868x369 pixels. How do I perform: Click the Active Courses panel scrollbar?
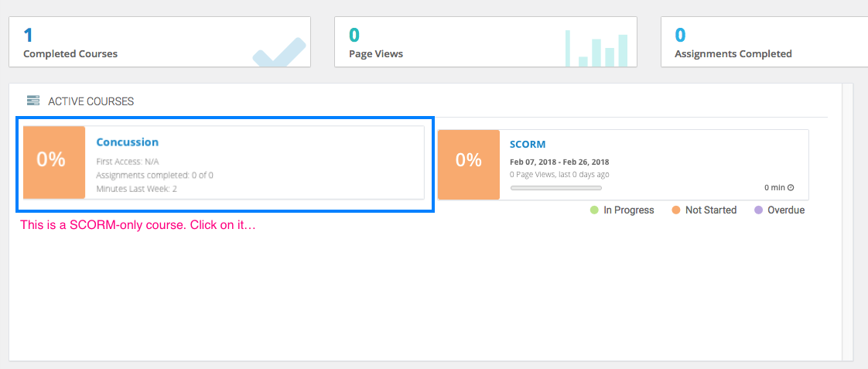pyautogui.click(x=847, y=220)
